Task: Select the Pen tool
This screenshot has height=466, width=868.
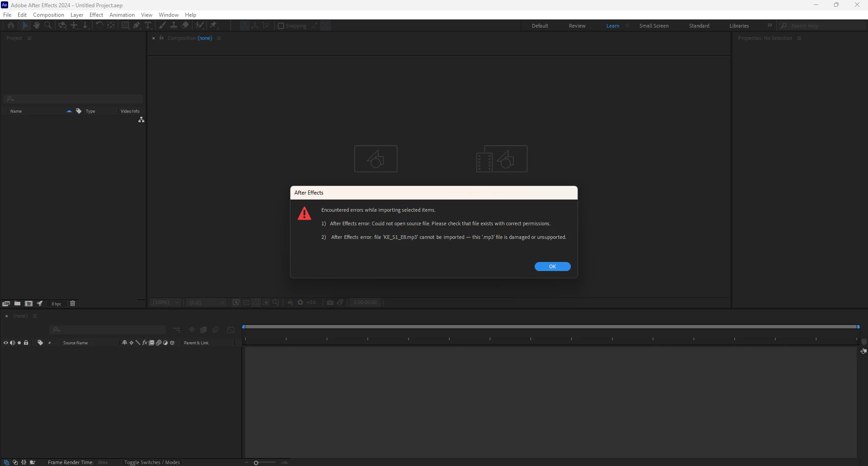Action: click(x=137, y=26)
